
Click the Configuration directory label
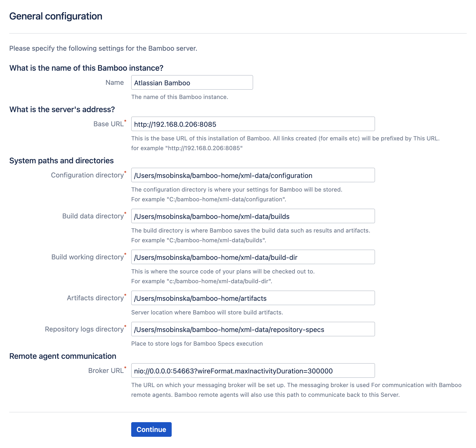point(87,175)
